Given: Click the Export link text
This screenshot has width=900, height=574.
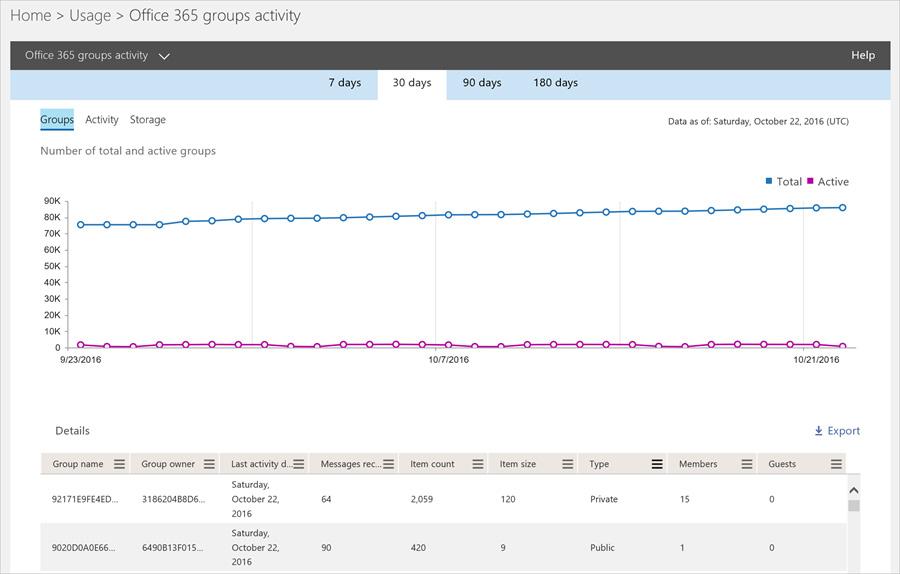Looking at the screenshot, I should (x=843, y=430).
